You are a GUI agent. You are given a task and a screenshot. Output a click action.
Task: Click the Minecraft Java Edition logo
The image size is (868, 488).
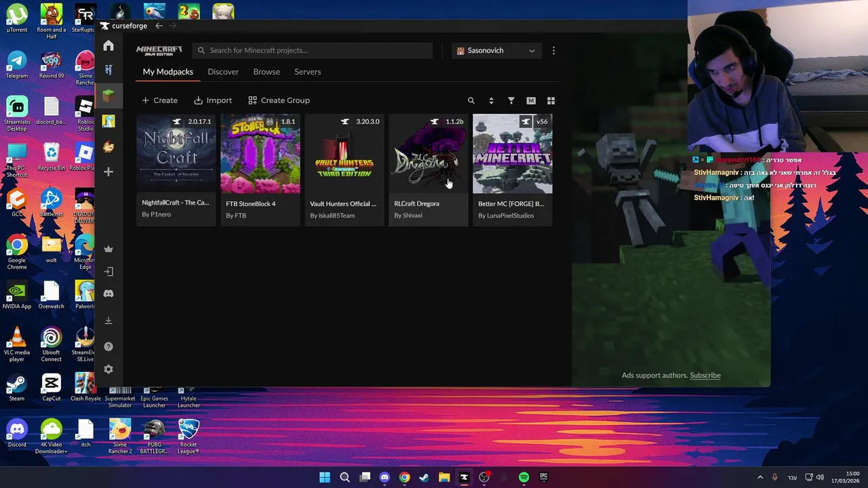tap(159, 50)
